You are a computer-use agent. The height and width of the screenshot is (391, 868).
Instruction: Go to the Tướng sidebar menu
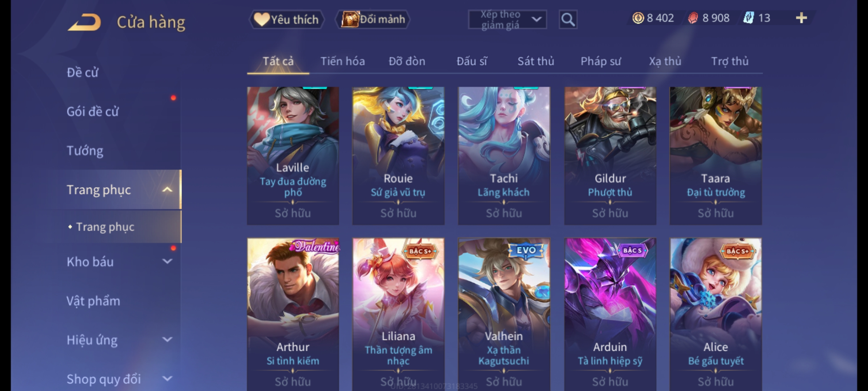85,151
